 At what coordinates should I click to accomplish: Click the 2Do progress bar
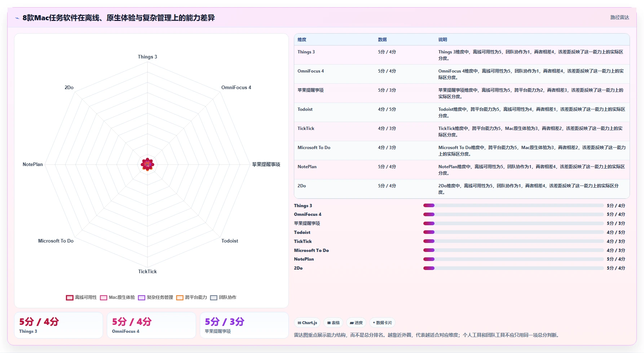tap(513, 268)
